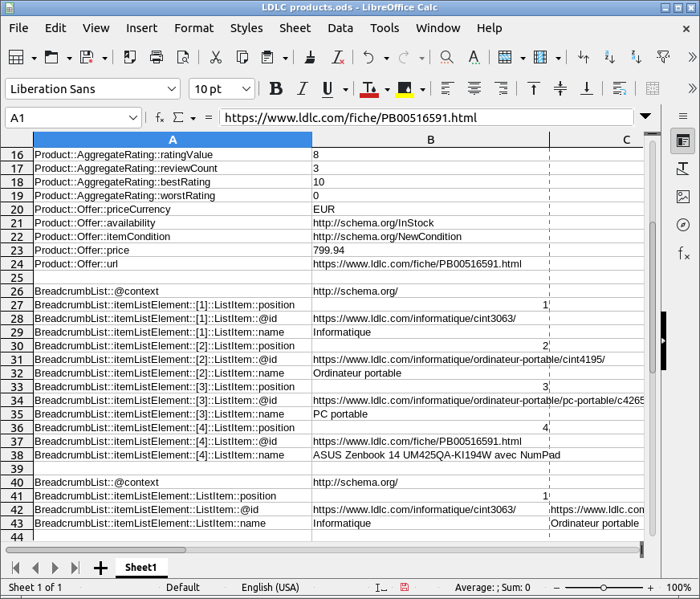Expand the formula bar with arrow

pos(645,117)
